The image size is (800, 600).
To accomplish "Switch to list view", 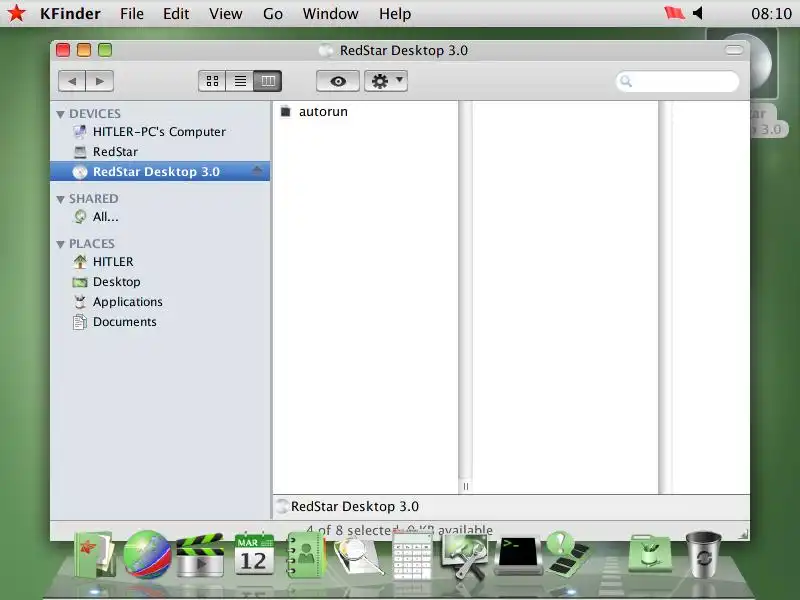I will coord(240,81).
